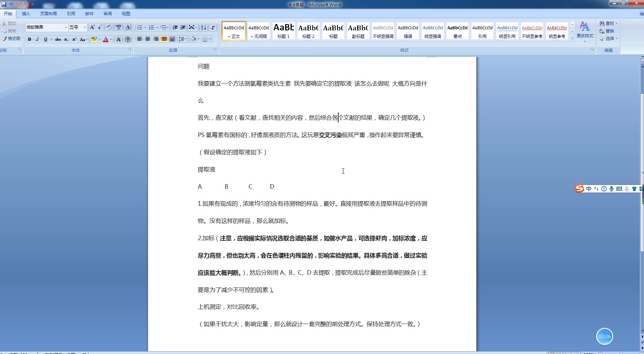Screen dimensions: 644x354
Task: Click the copy 复制 button
Action: (9, 31)
